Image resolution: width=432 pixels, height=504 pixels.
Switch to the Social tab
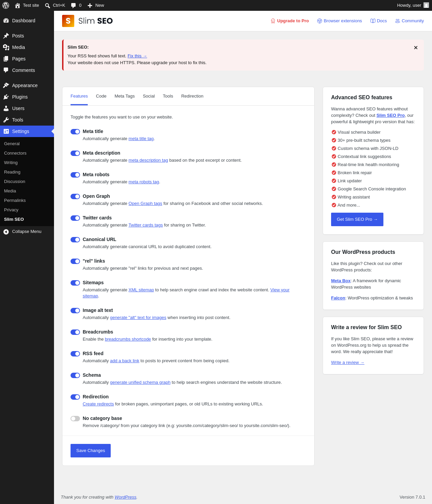pyautogui.click(x=149, y=96)
